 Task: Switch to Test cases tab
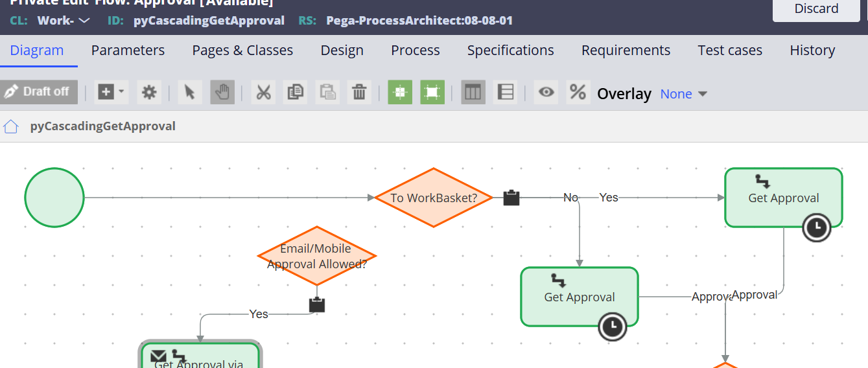(x=730, y=51)
